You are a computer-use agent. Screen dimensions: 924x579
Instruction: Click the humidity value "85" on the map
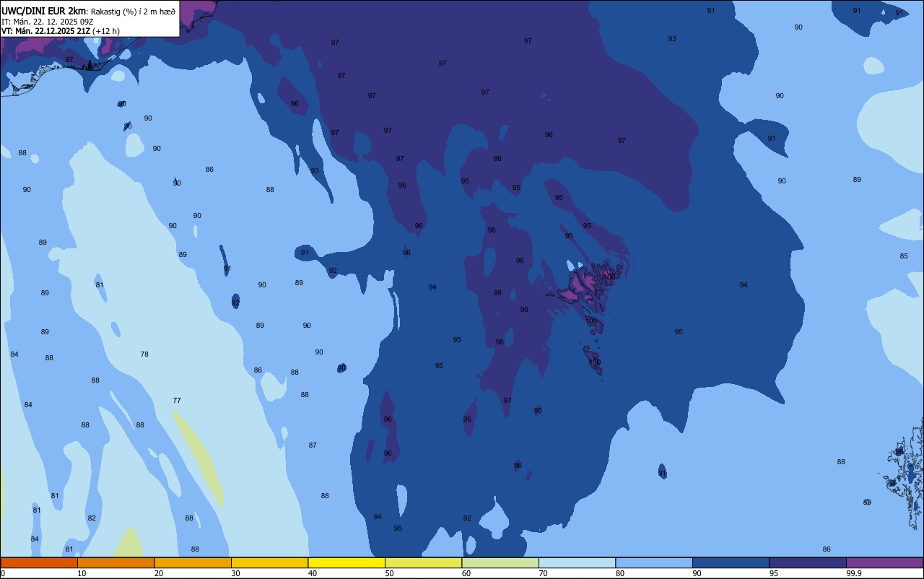904,256
